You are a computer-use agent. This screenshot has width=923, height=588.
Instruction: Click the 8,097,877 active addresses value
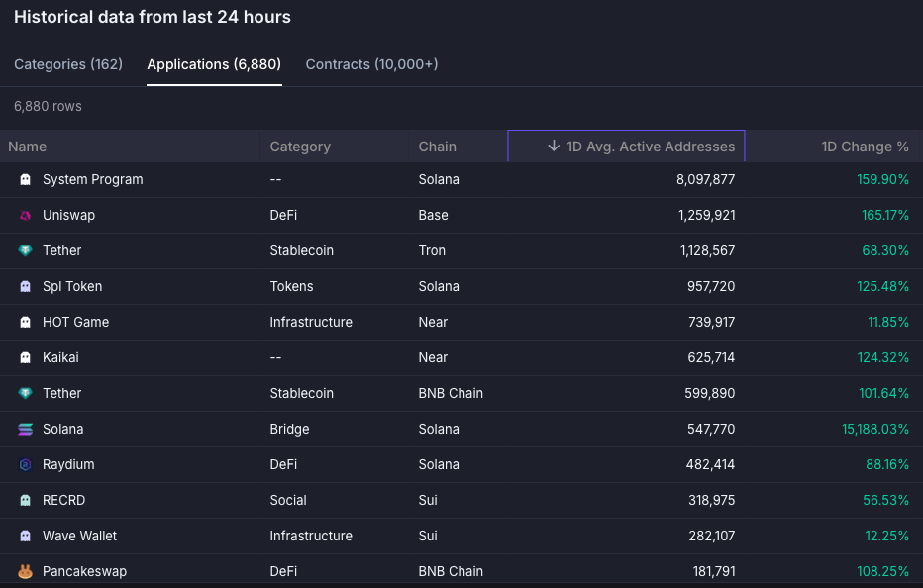pos(705,179)
